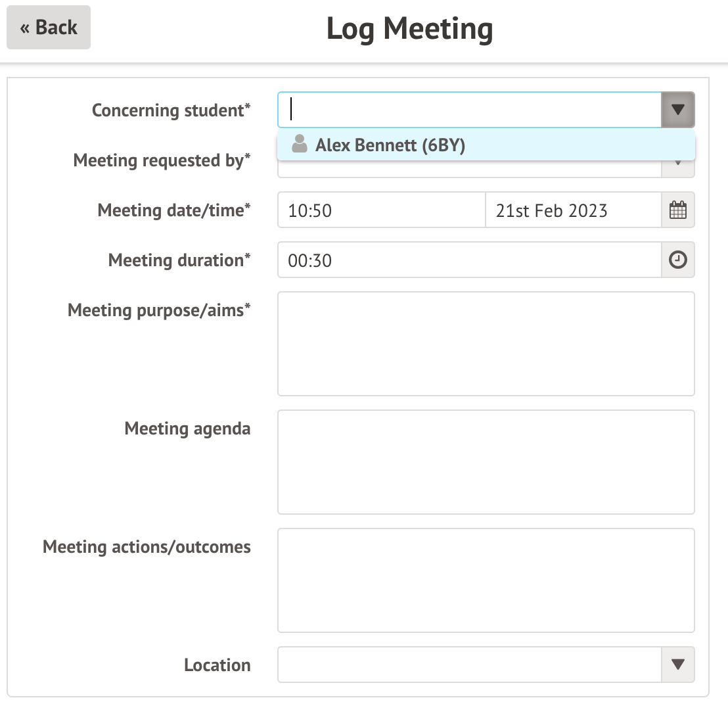Screen dimensions: 728x702
Task: Click the meeting date 21st Feb 2023 field
Action: [572, 210]
